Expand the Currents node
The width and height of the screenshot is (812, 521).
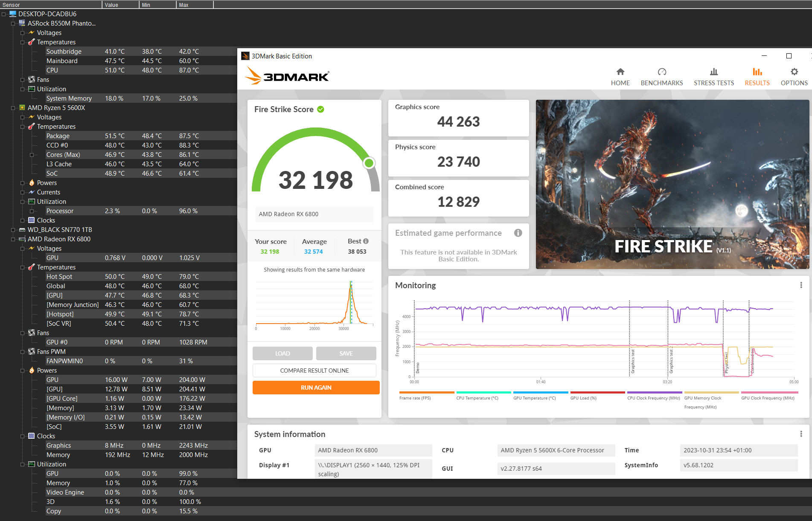(x=23, y=192)
